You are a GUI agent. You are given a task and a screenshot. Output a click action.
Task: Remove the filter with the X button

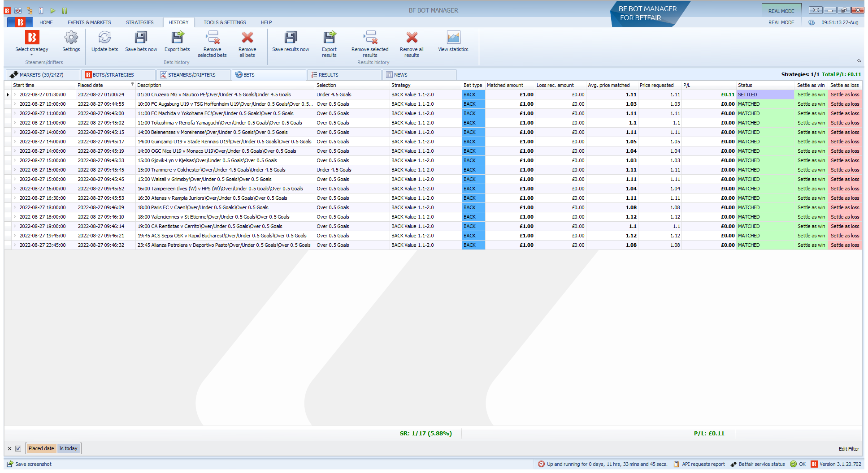[9, 448]
